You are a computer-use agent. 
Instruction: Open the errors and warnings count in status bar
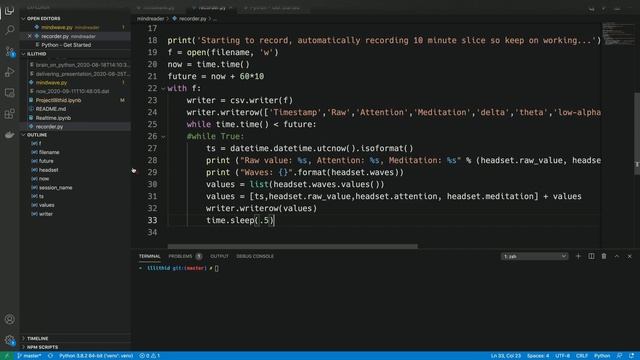(150, 356)
